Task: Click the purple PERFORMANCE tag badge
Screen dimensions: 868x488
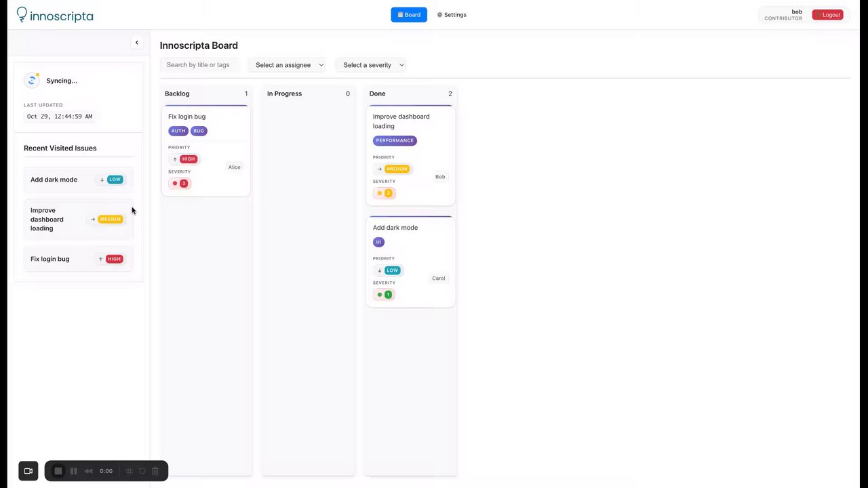Action: tap(395, 140)
